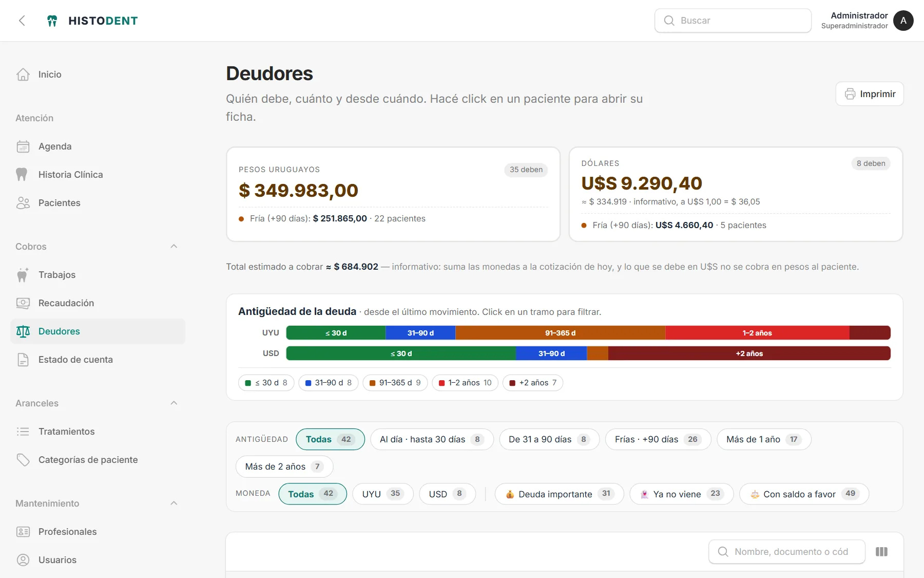The image size is (924, 578).
Task: Click the Inicio home icon
Action: tap(23, 74)
